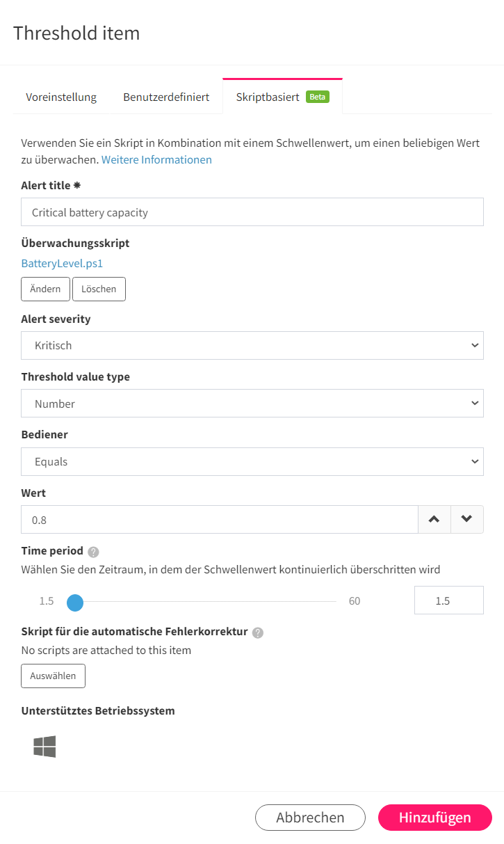The height and width of the screenshot is (844, 504).
Task: Click the auto-remediation script help icon
Action: (x=258, y=633)
